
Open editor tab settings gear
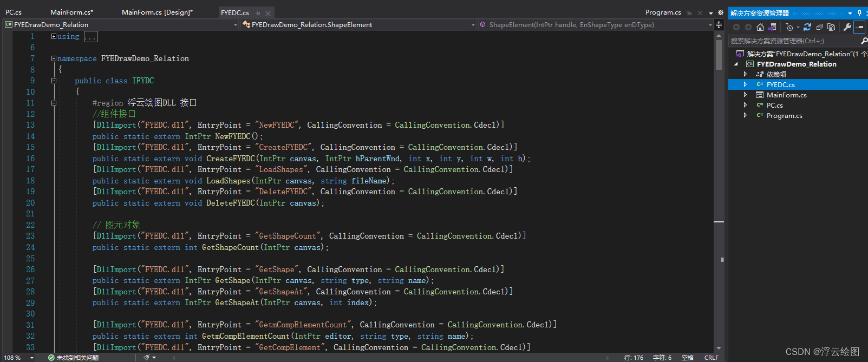click(x=720, y=12)
